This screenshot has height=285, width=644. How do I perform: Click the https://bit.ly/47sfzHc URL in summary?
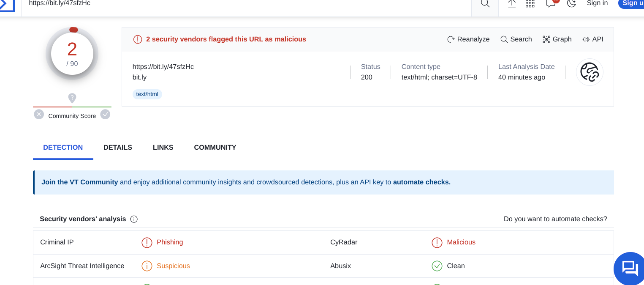(x=163, y=67)
